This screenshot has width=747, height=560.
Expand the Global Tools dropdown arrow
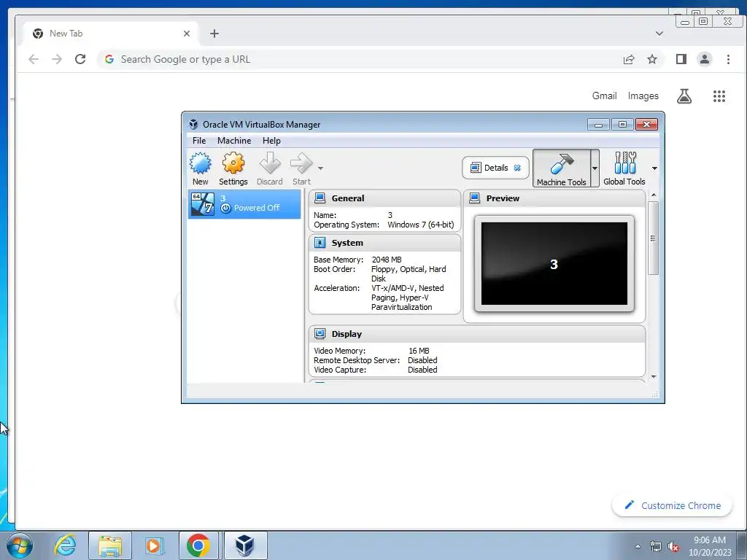[x=654, y=168]
